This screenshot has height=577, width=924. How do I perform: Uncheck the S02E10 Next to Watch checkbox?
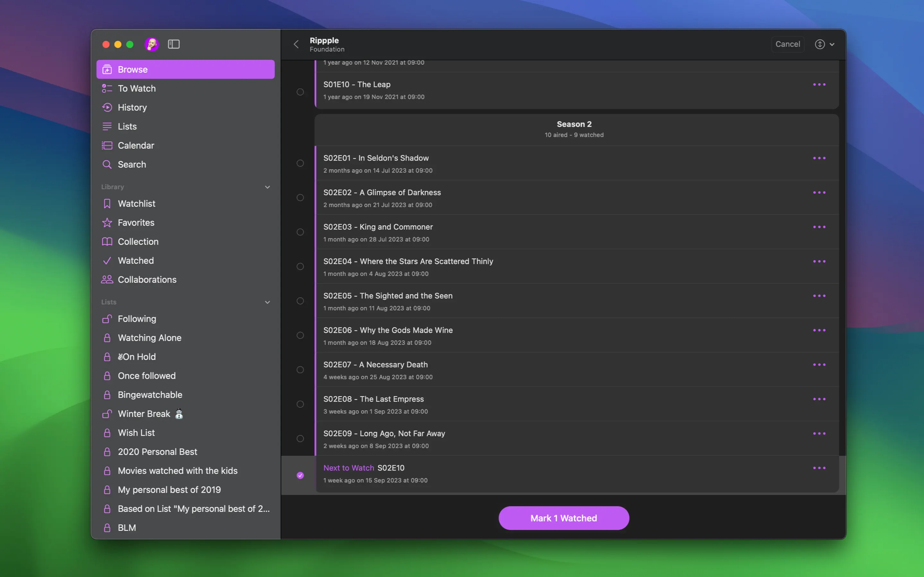(x=300, y=475)
